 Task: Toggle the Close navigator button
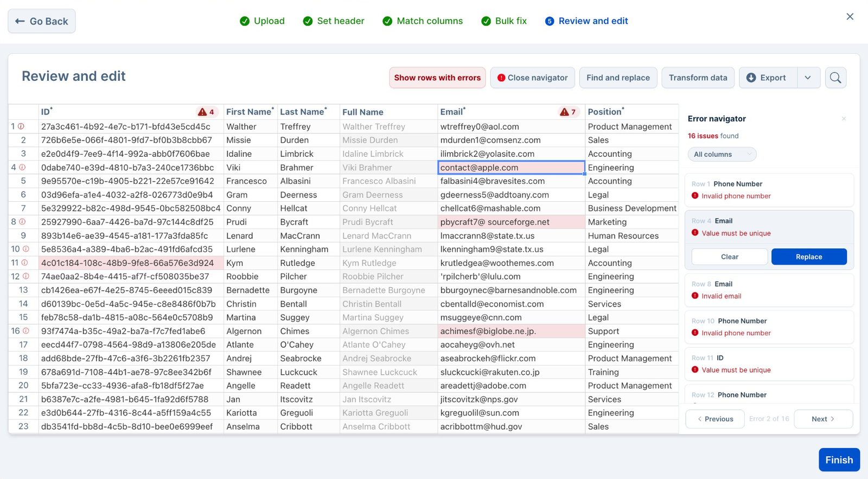click(532, 78)
